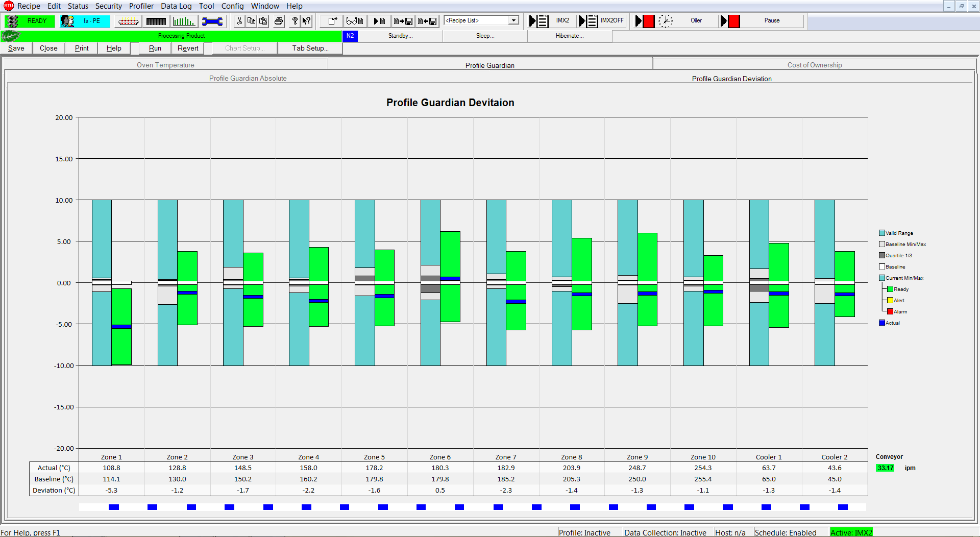The height and width of the screenshot is (537, 980).
Task: Toggle the Pause control button
Action: (771, 21)
